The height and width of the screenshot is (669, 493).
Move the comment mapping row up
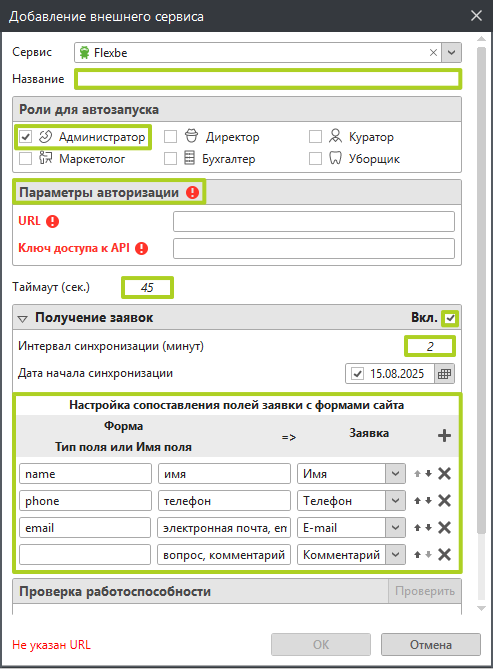click(x=417, y=555)
